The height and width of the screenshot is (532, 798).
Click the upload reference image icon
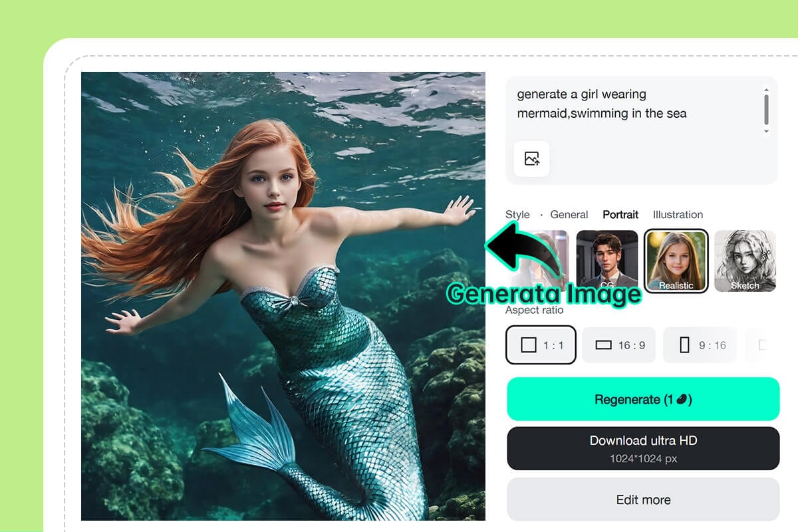(x=531, y=159)
